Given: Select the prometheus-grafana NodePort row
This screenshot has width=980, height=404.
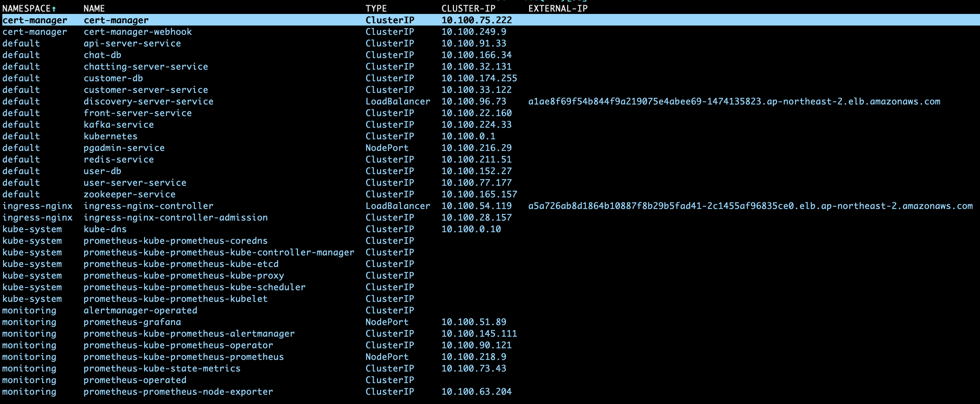Looking at the screenshot, I should 490,322.
